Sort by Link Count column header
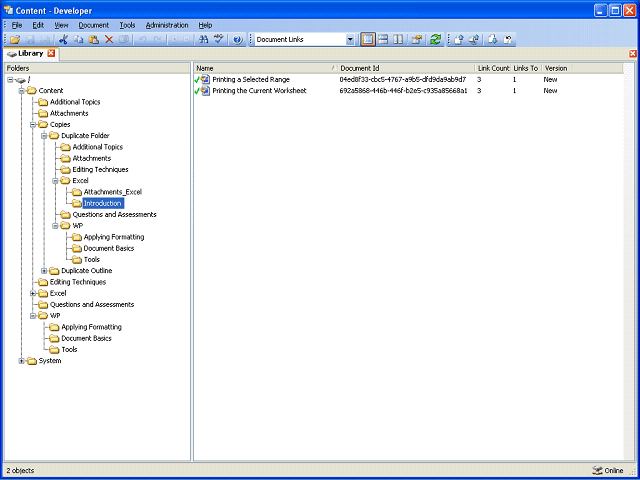Image resolution: width=640 pixels, height=480 pixels. (x=493, y=68)
